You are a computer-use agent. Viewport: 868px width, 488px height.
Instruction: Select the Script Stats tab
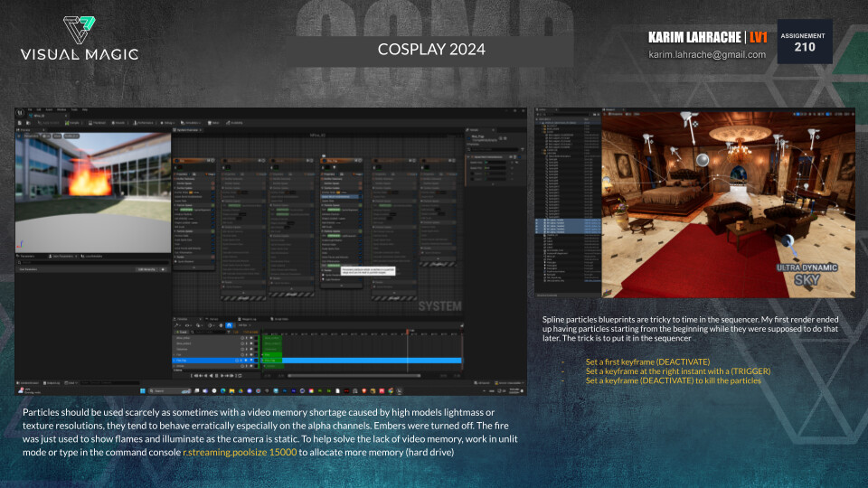click(x=281, y=319)
